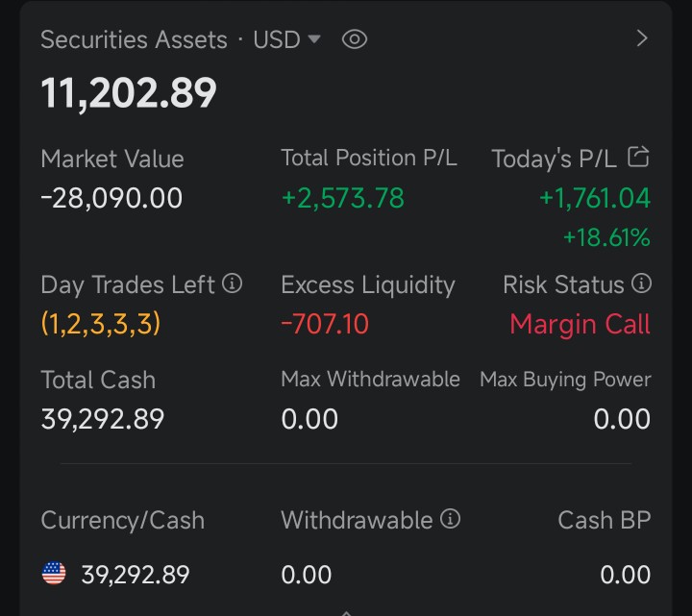
Task: Open account details with the right chevron
Action: tap(642, 38)
